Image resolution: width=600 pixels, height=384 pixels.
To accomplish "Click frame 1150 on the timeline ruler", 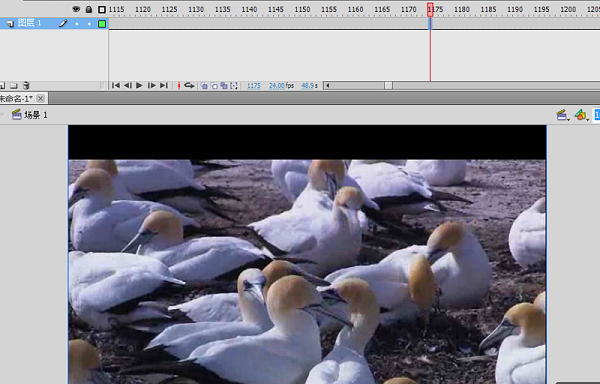I will 302,9.
